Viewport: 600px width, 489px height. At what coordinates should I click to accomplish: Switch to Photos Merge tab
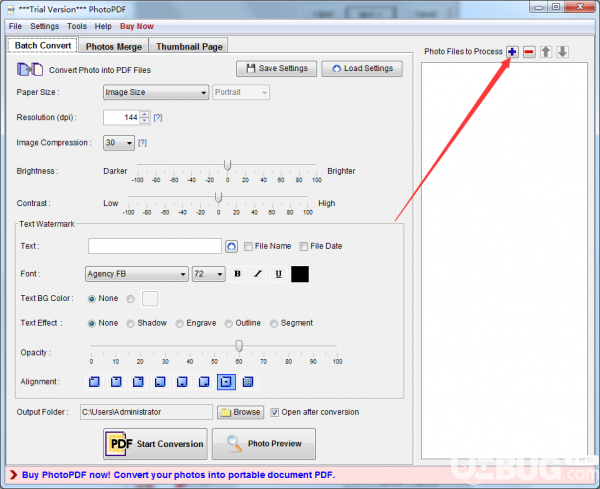point(114,46)
